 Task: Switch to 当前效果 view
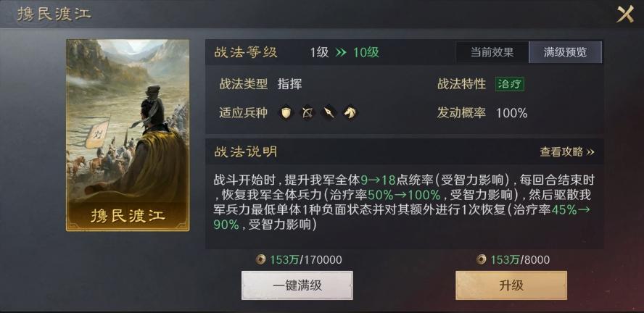click(x=492, y=52)
